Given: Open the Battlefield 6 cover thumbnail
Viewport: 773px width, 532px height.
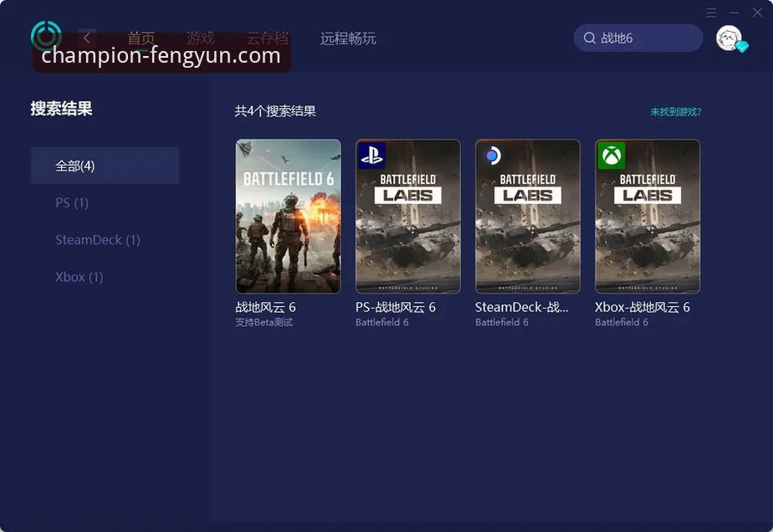Looking at the screenshot, I should pos(288,216).
